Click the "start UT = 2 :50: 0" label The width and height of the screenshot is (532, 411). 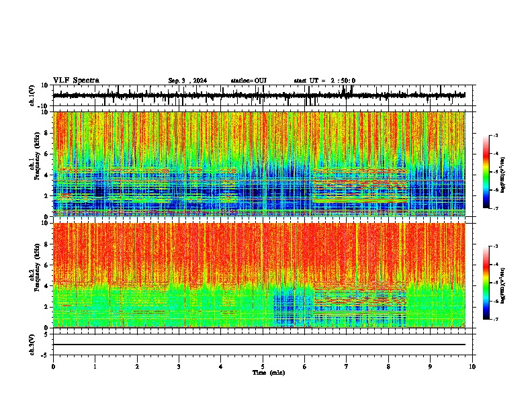pyautogui.click(x=324, y=81)
